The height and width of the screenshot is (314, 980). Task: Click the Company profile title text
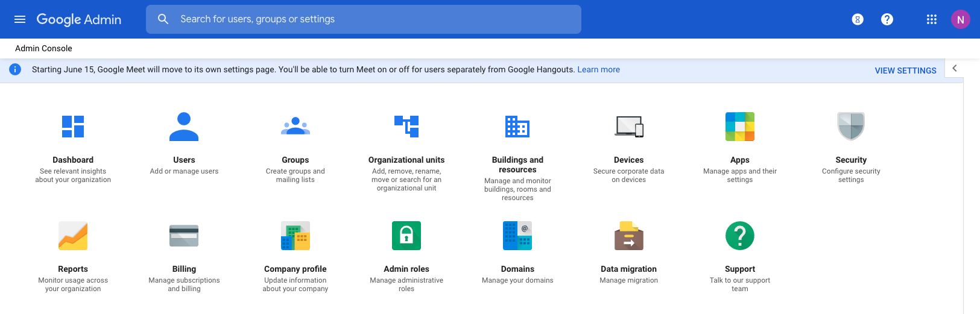(x=296, y=269)
